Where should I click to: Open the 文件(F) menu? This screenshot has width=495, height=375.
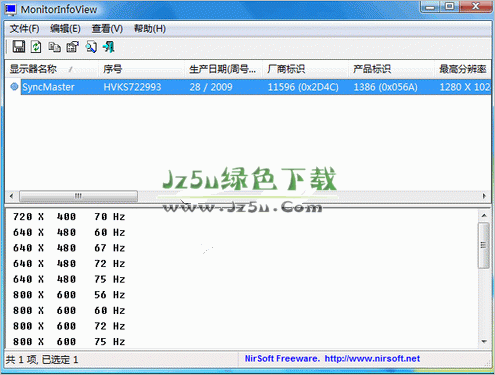pos(24,29)
